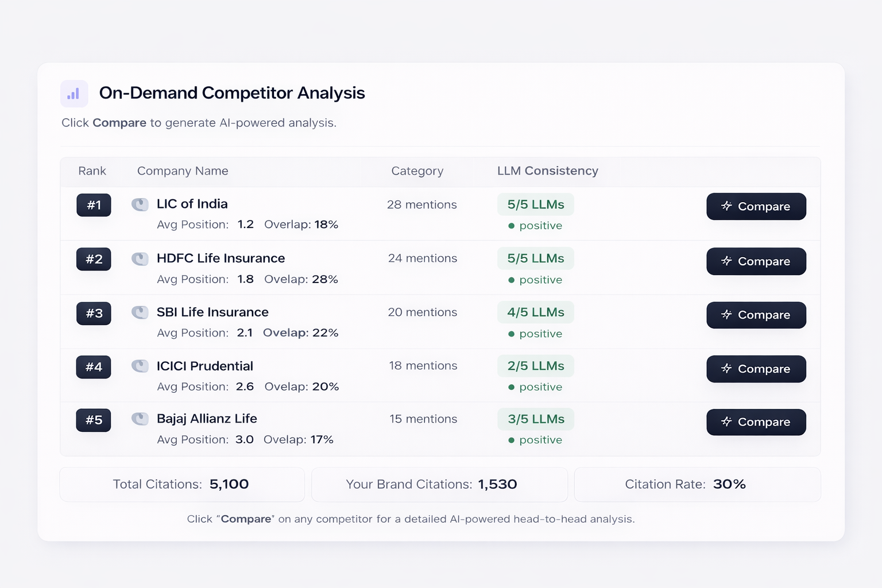This screenshot has height=588, width=882.
Task: Click the SBI Life Insurance logo icon
Action: 140,312
